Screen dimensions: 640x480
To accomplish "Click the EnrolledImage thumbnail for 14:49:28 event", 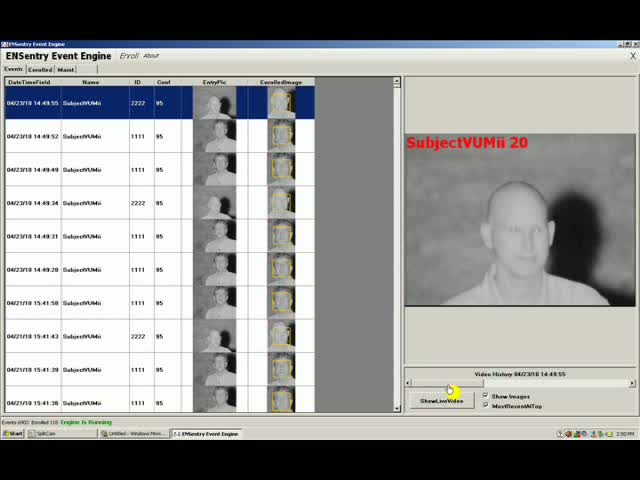I will (281, 269).
